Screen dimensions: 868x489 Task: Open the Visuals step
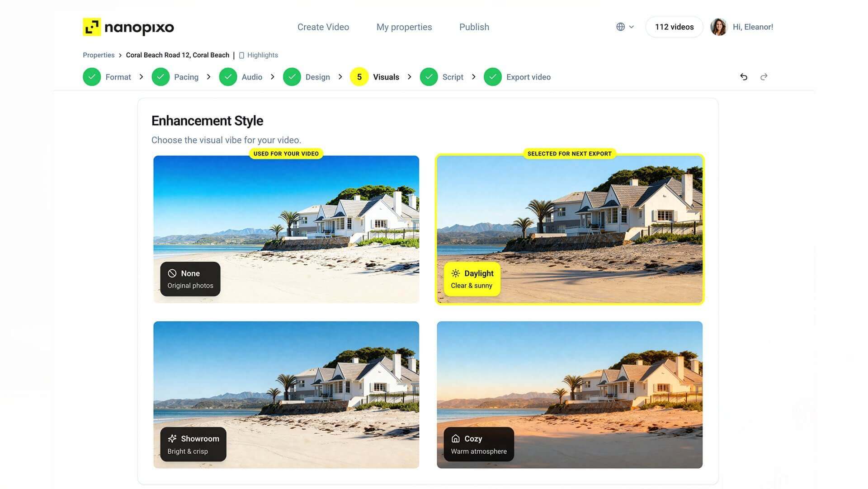pyautogui.click(x=386, y=77)
